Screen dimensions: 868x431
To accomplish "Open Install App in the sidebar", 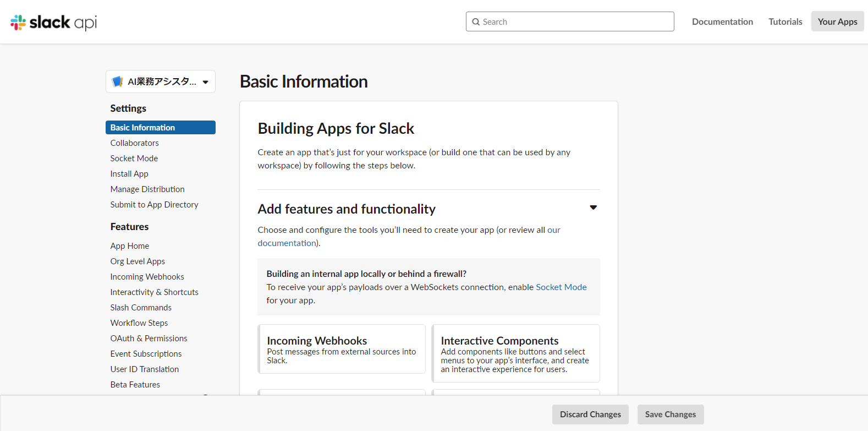I will (129, 174).
